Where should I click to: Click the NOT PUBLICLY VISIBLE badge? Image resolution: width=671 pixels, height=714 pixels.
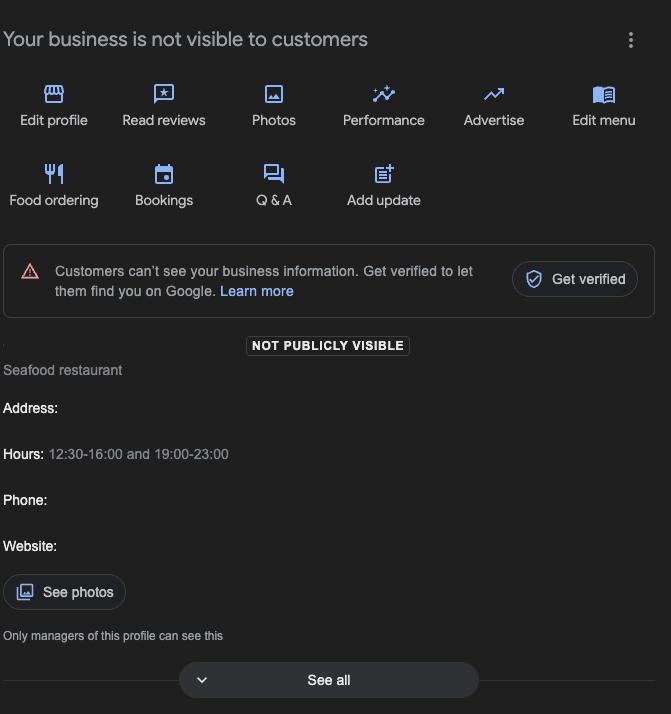click(328, 346)
